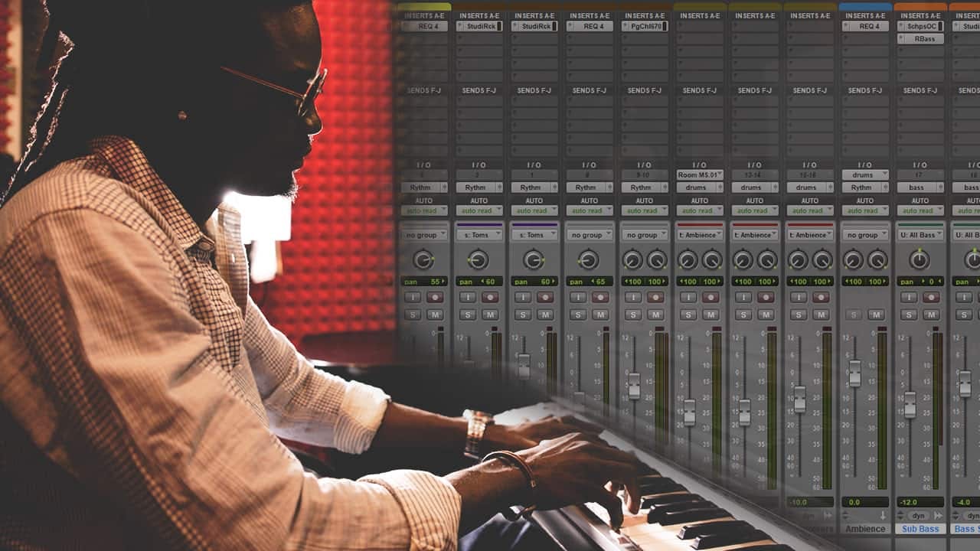980x551 pixels.
Task: Open auto read dropdown on Room MS.01 channel
Action: point(700,210)
